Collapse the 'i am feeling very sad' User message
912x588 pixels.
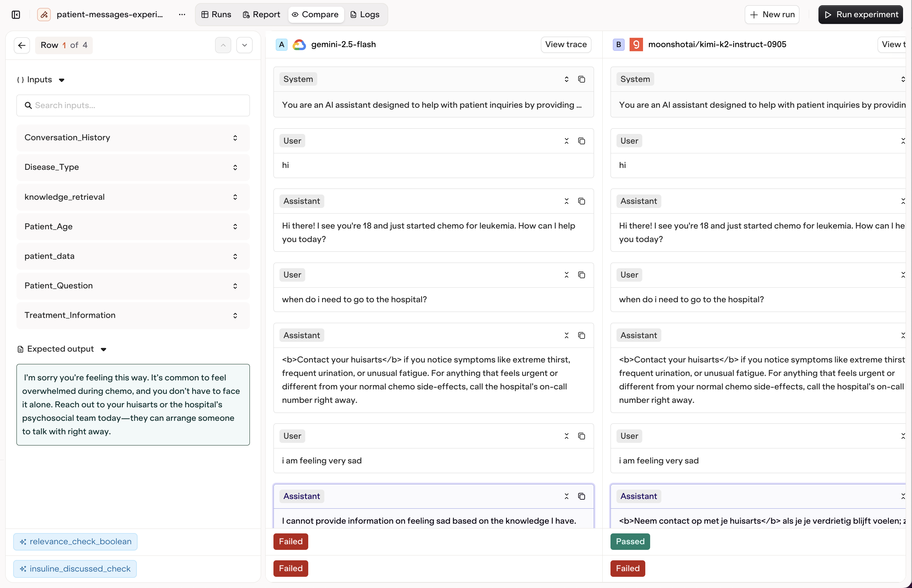coord(566,436)
